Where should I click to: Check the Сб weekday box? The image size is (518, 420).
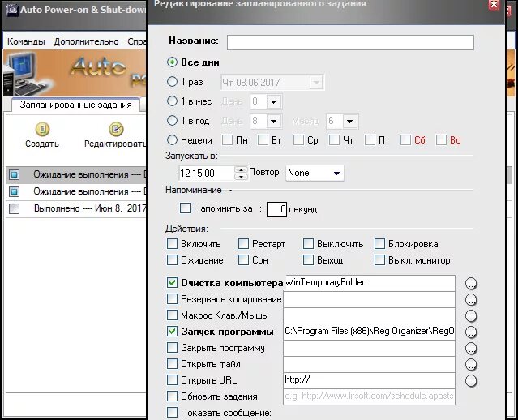click(405, 140)
